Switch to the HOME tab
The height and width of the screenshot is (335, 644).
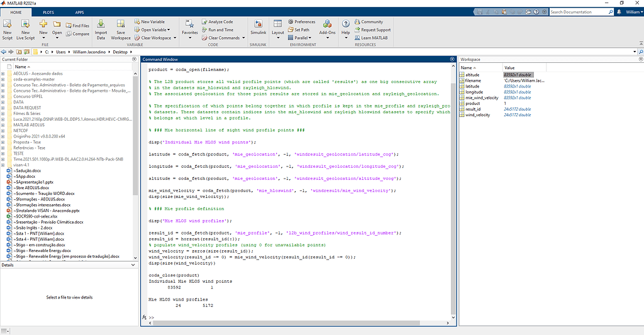point(16,12)
